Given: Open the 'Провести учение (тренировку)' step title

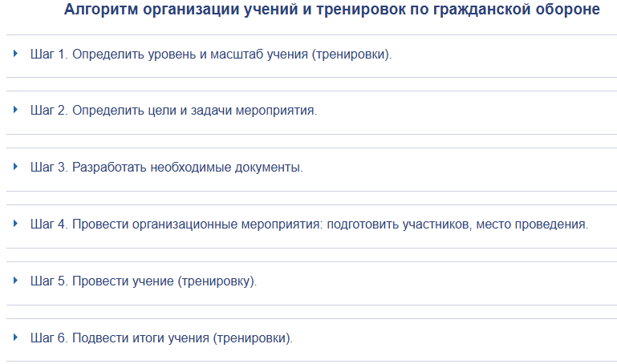Looking at the screenshot, I should [164, 281].
